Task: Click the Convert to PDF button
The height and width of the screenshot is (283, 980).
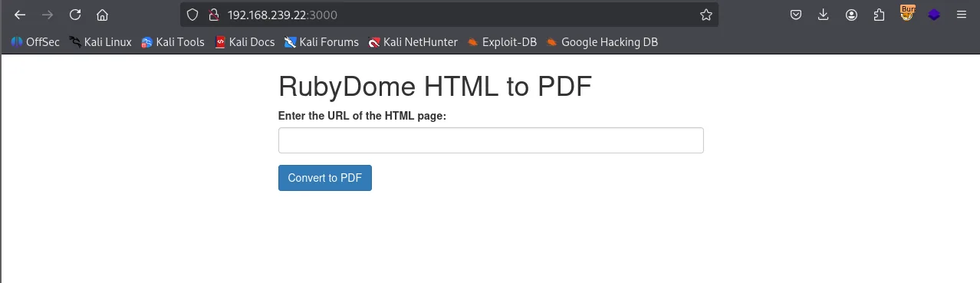Action: point(325,178)
